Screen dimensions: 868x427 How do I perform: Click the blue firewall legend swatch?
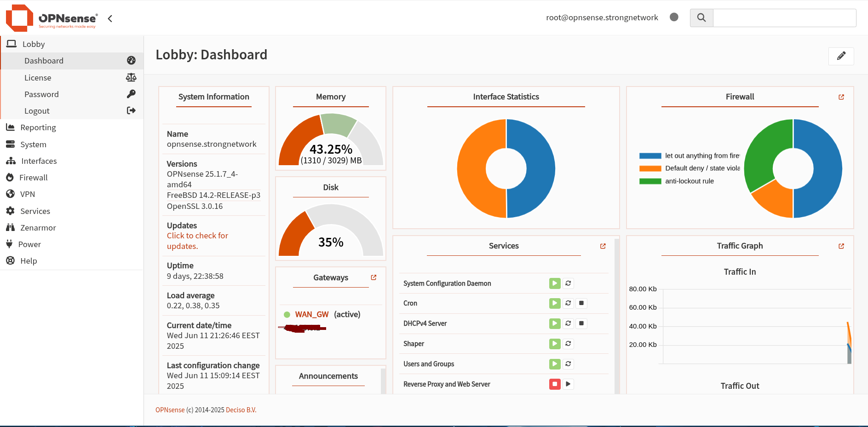[x=650, y=156]
